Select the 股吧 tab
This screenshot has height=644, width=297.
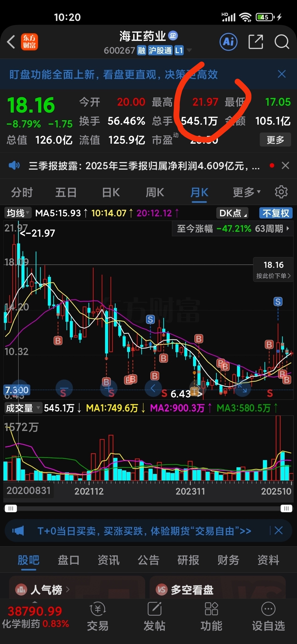click(29, 560)
